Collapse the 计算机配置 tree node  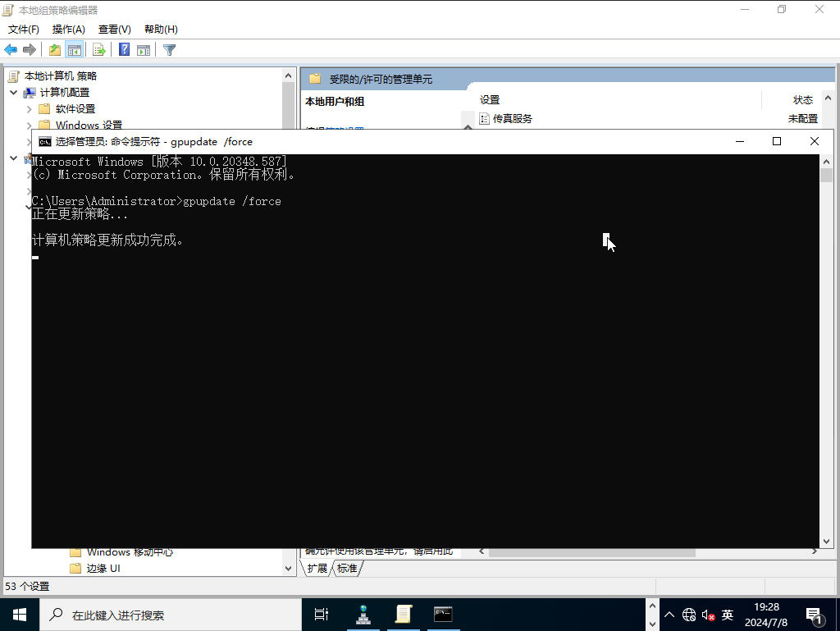click(x=14, y=92)
